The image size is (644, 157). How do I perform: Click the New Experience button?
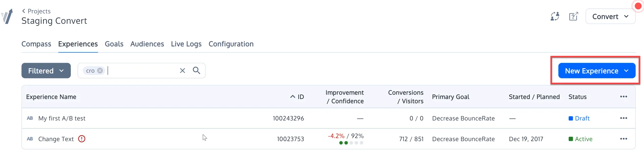tap(597, 71)
